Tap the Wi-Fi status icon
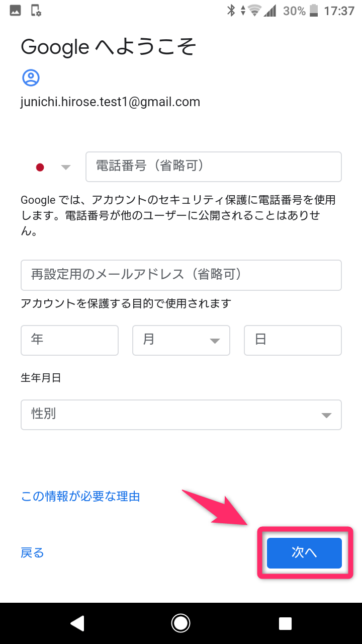 pyautogui.click(x=255, y=11)
